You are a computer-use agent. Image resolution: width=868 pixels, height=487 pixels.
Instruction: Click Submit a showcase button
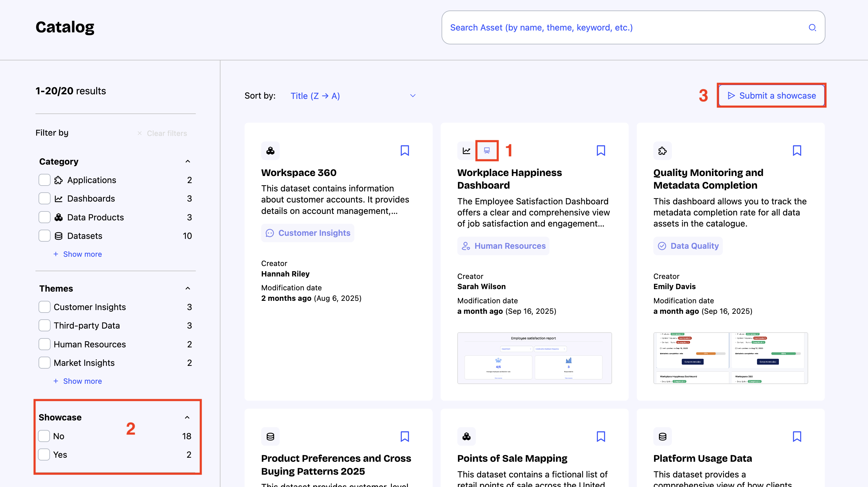click(x=771, y=96)
